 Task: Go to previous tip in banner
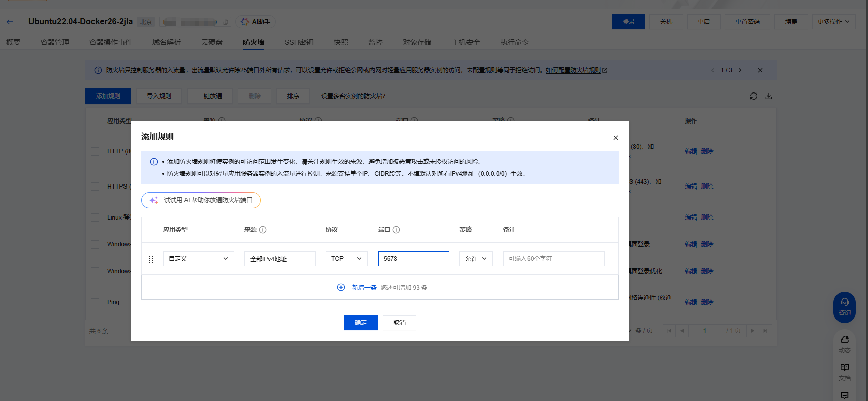click(712, 70)
